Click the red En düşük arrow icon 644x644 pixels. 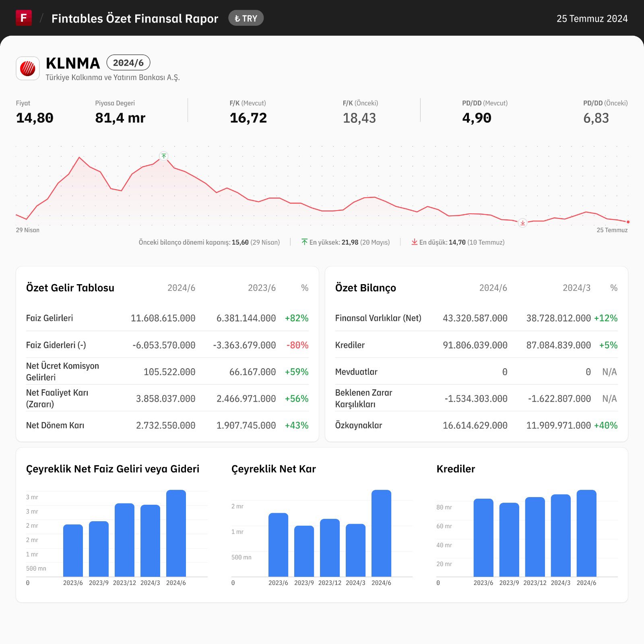point(414,242)
